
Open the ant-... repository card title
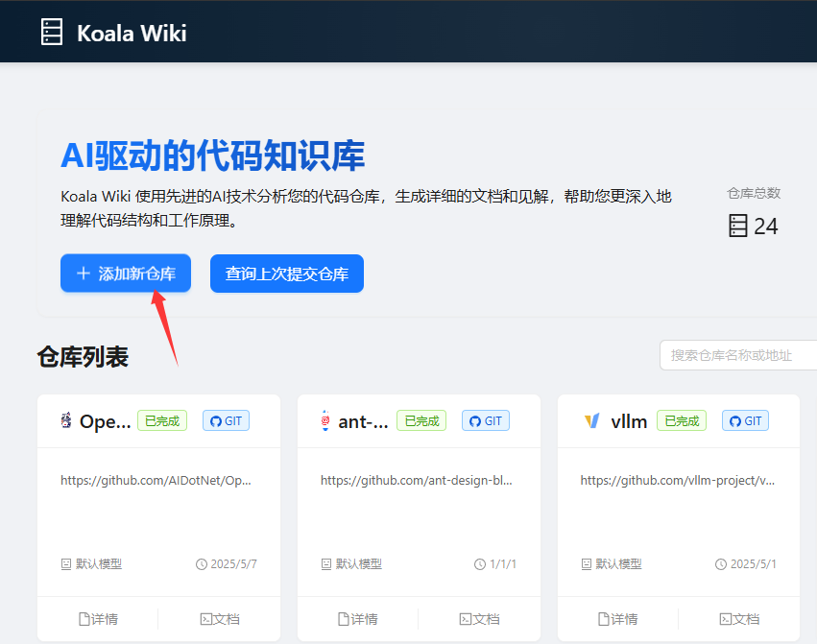click(x=363, y=421)
